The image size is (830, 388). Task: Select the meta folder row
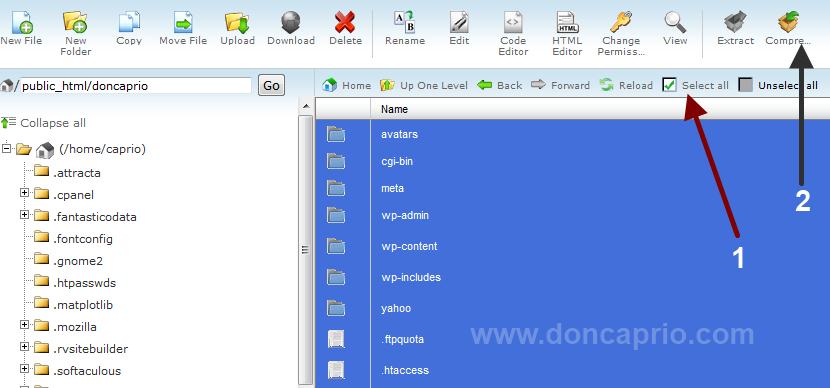(572, 188)
